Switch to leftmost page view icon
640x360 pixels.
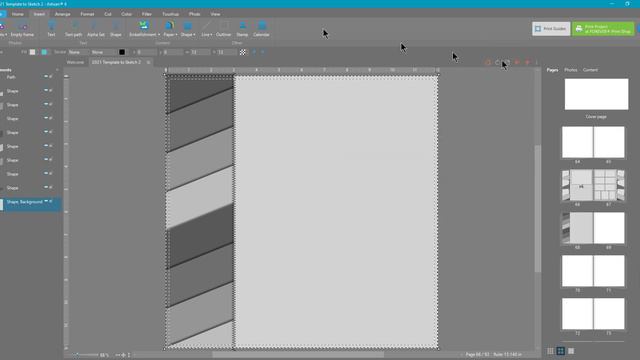click(x=550, y=351)
